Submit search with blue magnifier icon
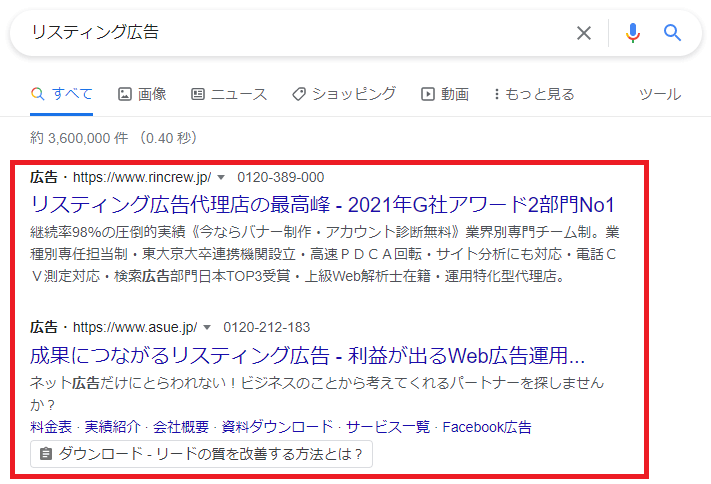The image size is (711, 484). (672, 33)
